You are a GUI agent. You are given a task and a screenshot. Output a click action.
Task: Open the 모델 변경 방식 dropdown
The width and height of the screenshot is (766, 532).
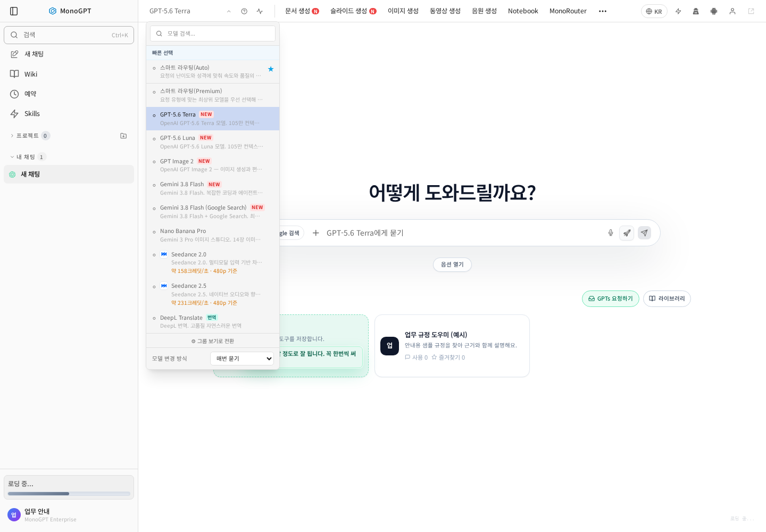point(242,359)
